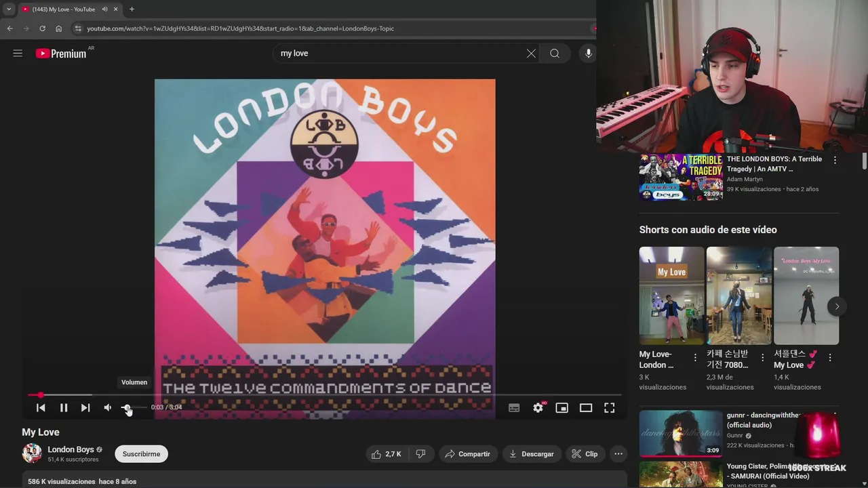
Task: Click the Adam Martyn channel name
Action: click(x=745, y=180)
